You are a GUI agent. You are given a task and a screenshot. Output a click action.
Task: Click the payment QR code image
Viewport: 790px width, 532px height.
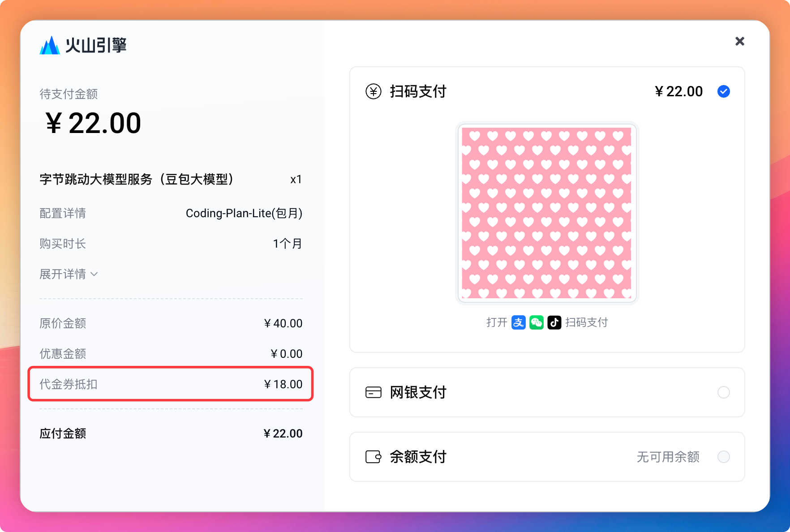pyautogui.click(x=546, y=213)
